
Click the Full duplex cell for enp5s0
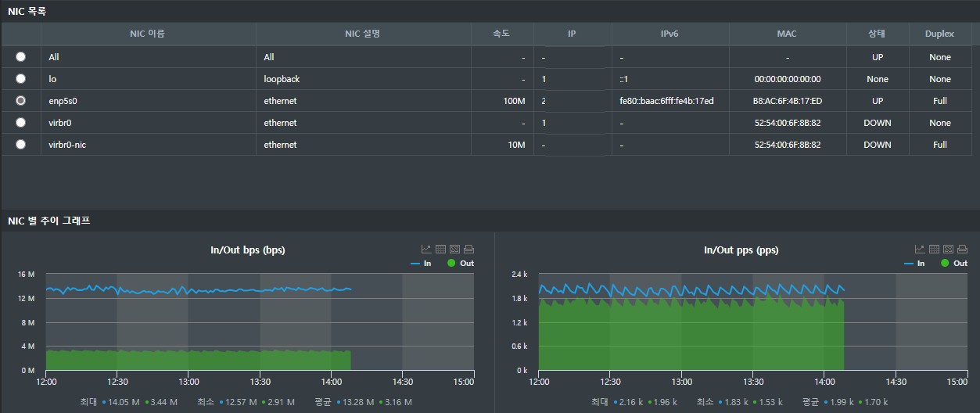click(940, 101)
